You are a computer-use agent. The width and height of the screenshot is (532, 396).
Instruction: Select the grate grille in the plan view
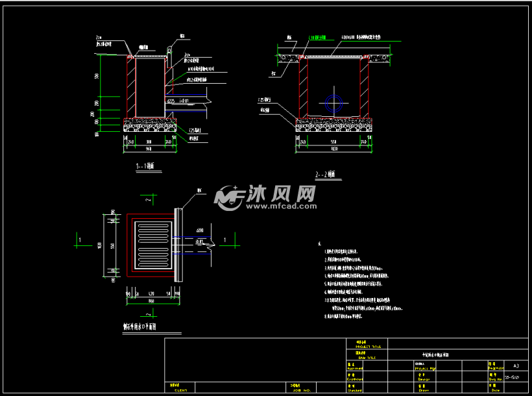[154, 246]
